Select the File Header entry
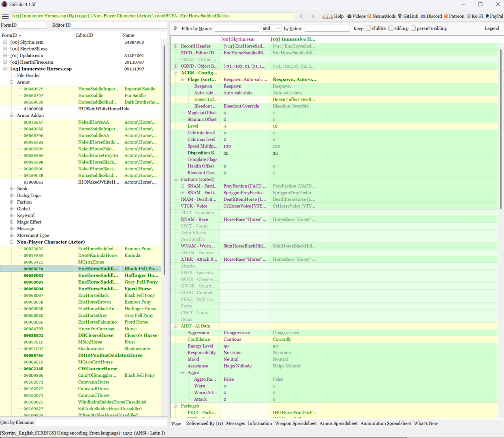 click(28, 75)
